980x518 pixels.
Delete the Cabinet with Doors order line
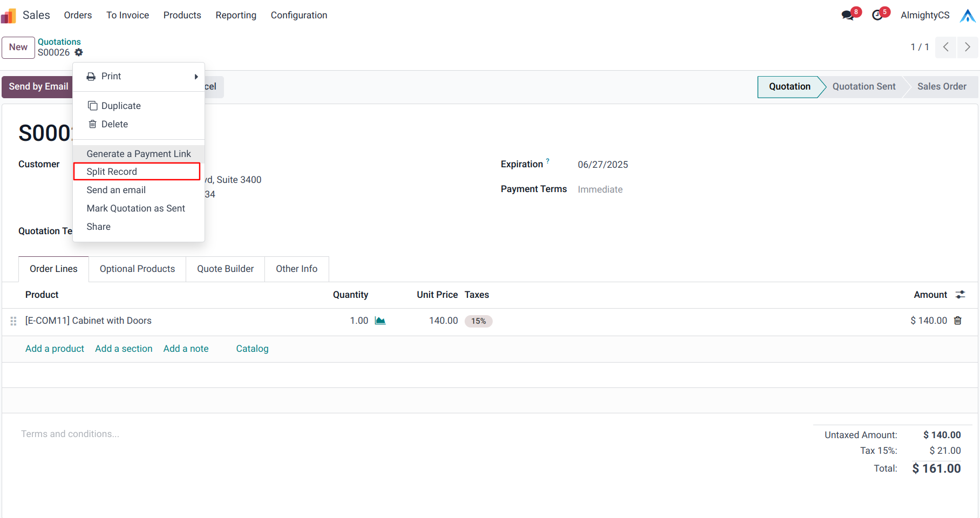958,321
